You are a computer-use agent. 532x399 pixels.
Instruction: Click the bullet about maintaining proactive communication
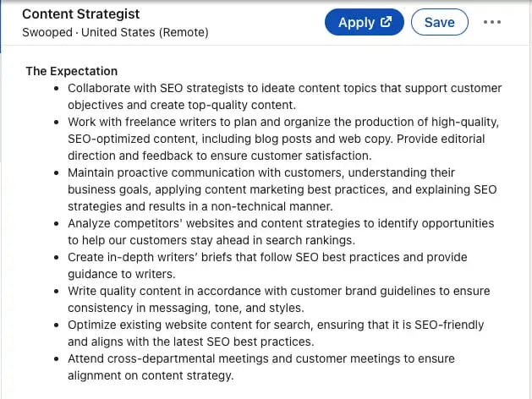click(284, 172)
